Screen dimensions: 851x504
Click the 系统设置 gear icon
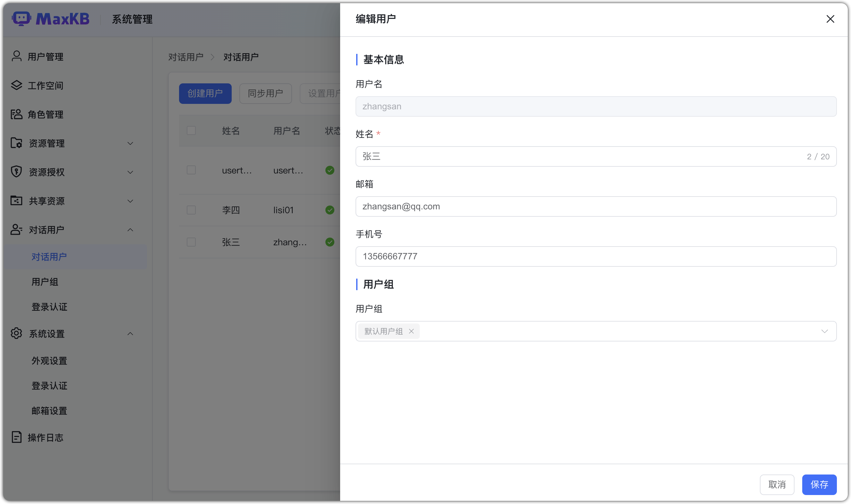(16, 333)
